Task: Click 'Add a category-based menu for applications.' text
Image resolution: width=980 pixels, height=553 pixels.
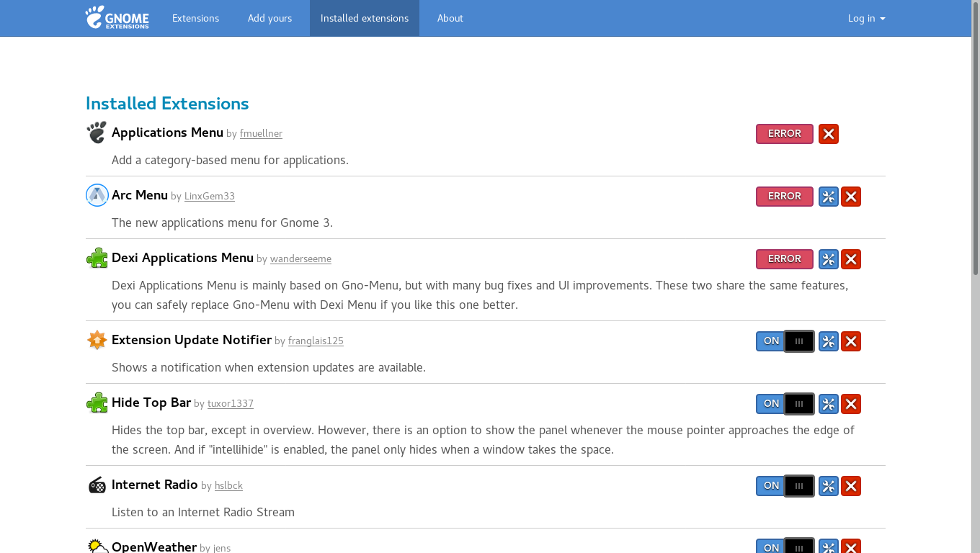Action: (x=230, y=160)
